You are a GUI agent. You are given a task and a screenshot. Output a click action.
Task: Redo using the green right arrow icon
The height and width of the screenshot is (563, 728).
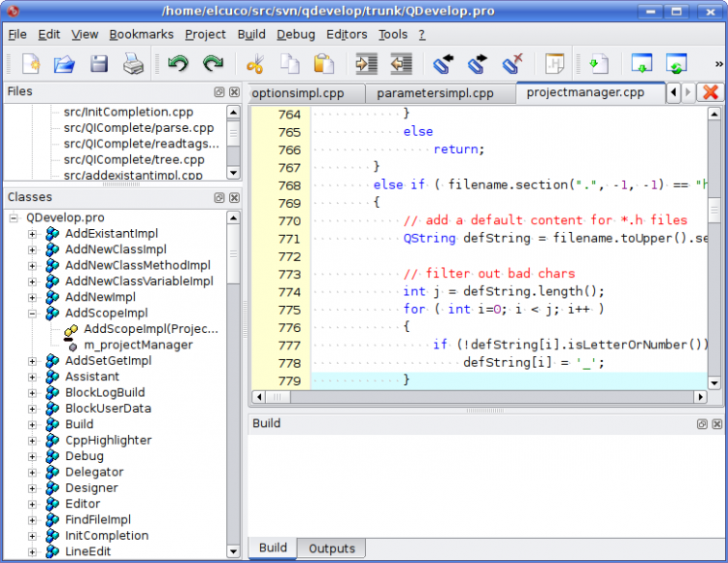coord(213,65)
